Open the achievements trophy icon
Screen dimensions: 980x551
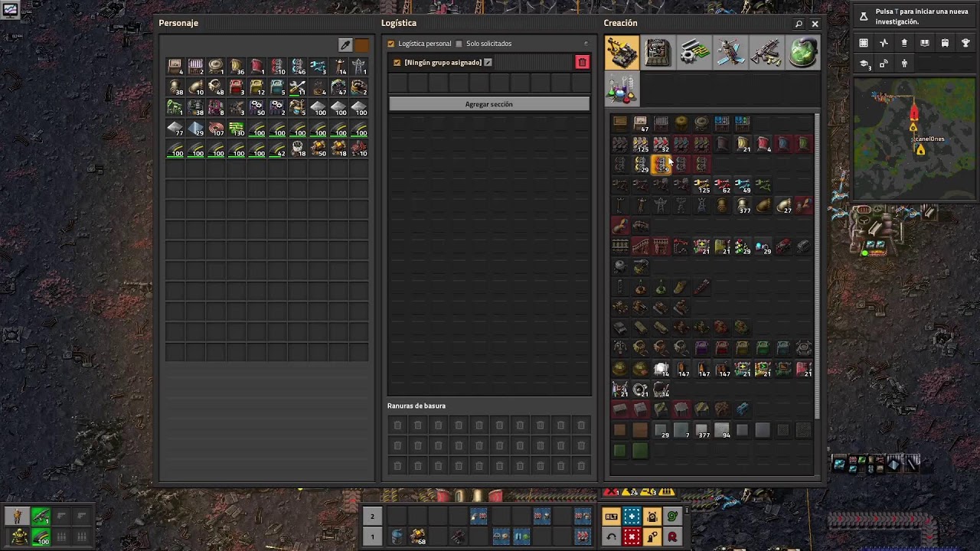pyautogui.click(x=965, y=43)
